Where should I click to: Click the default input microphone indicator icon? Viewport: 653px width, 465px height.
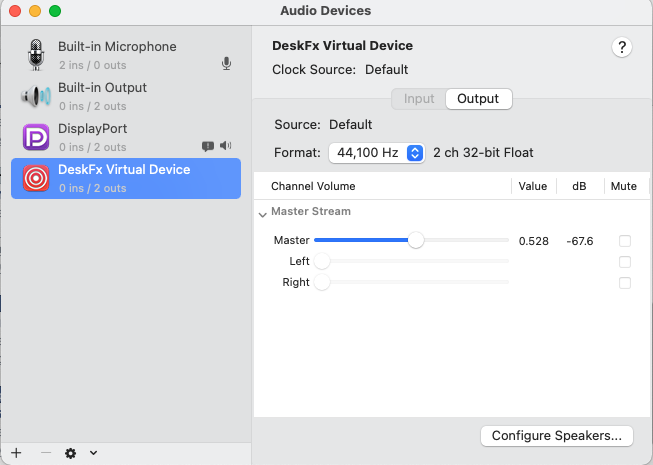pyautogui.click(x=227, y=63)
